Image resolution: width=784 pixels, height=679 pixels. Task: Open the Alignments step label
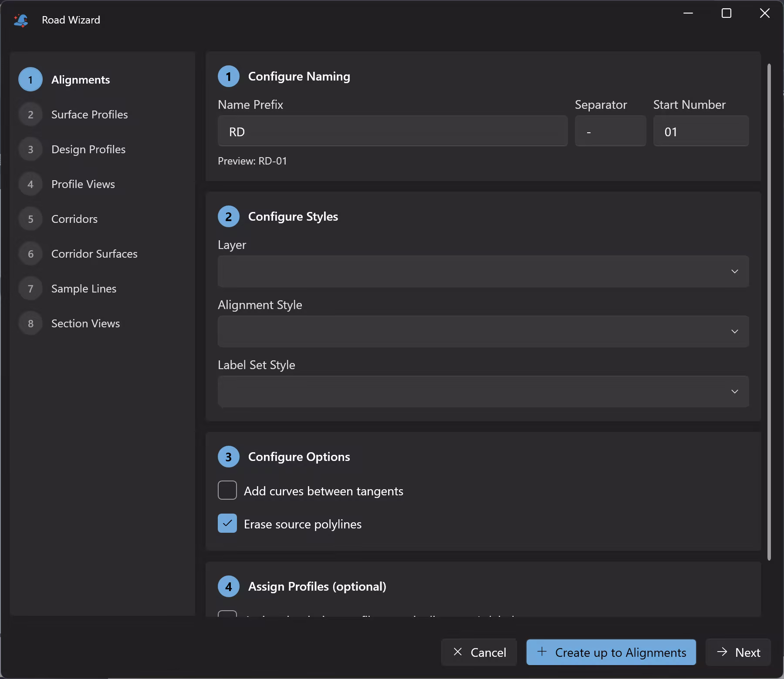[81, 80]
